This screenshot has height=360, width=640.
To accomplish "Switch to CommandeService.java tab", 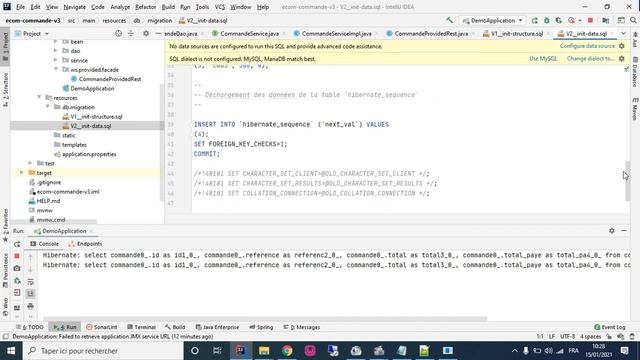I will [249, 33].
